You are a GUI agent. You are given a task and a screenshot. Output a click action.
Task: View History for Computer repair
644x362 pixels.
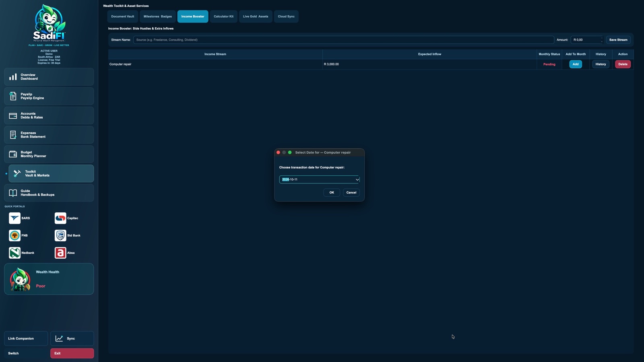point(601,64)
